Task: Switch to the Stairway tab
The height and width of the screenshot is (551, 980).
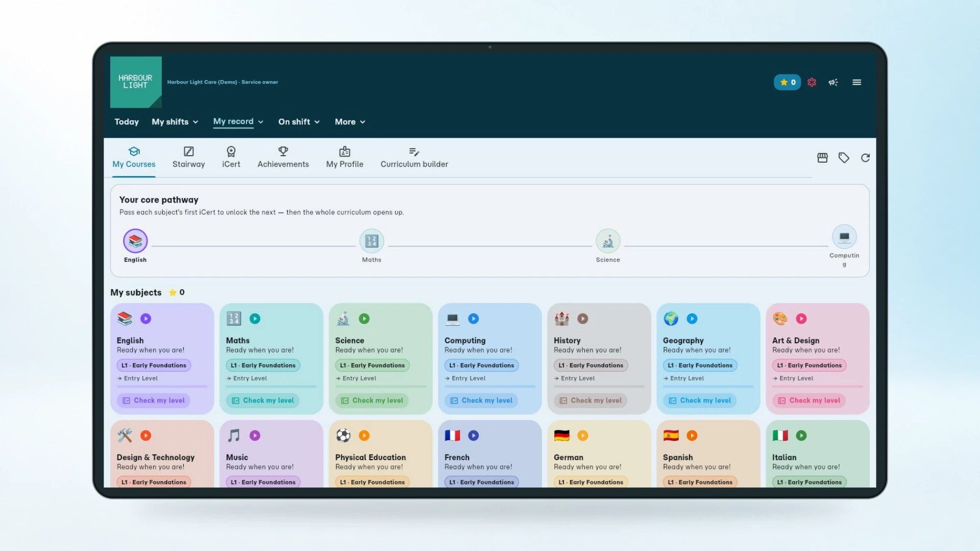Action: [x=188, y=158]
